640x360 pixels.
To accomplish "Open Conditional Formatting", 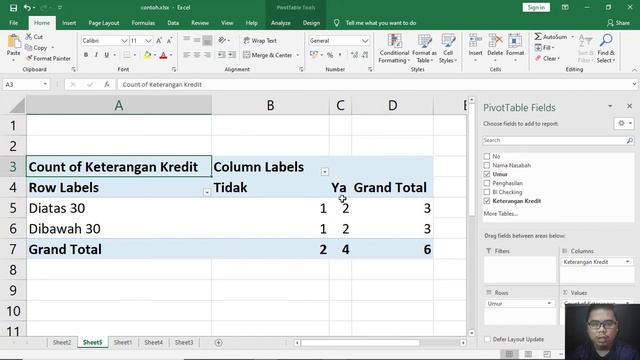I will [394, 49].
